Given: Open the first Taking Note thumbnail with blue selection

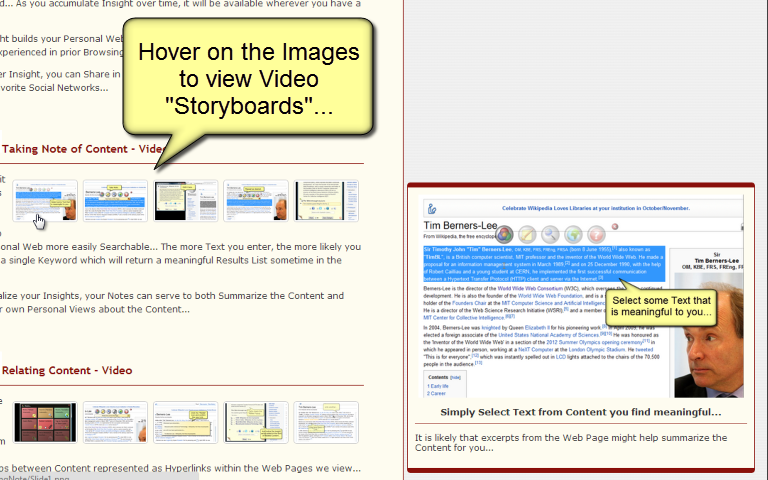Looking at the screenshot, I should click(45, 201).
